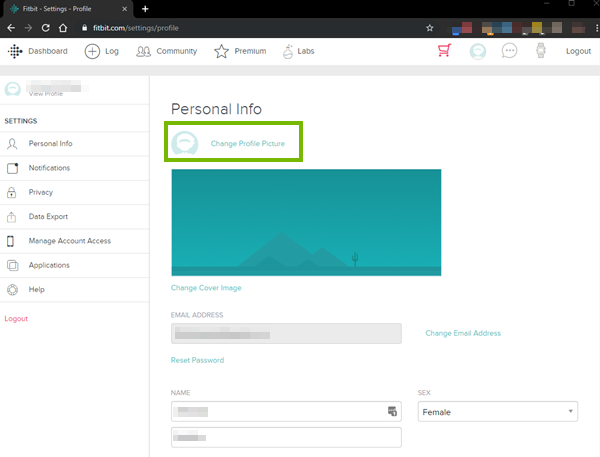Bookmark the page with star icon
Screen dimensions: 600x457
[x=430, y=28]
